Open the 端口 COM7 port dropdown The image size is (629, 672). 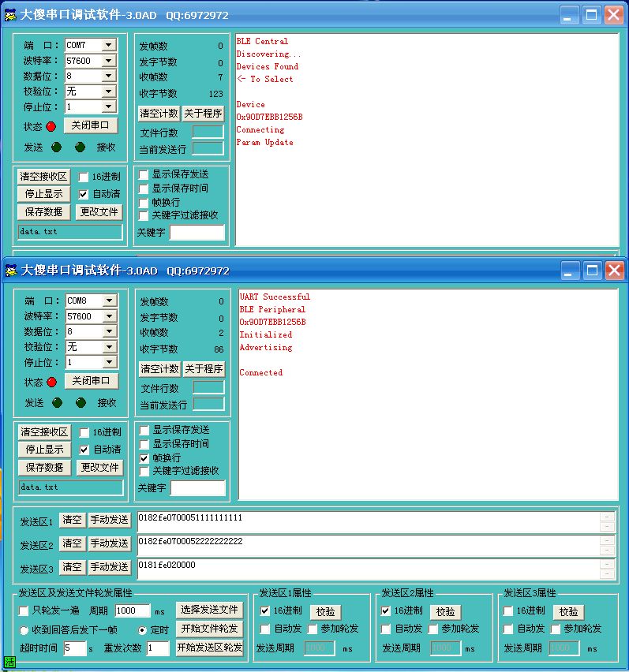(x=109, y=45)
